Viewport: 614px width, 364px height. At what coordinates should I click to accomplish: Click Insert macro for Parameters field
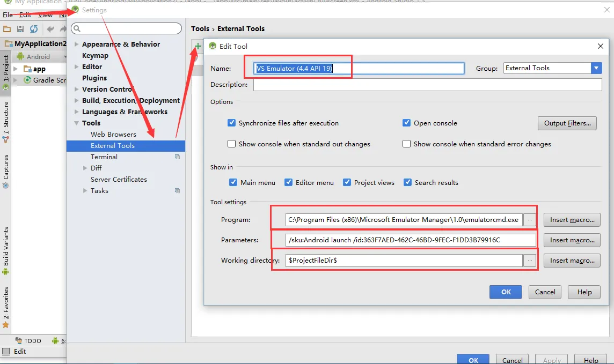coord(572,240)
